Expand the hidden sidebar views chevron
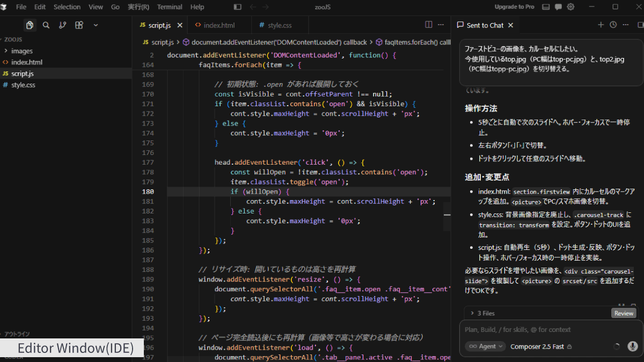Screen dimensions: 644x362 point(96,25)
